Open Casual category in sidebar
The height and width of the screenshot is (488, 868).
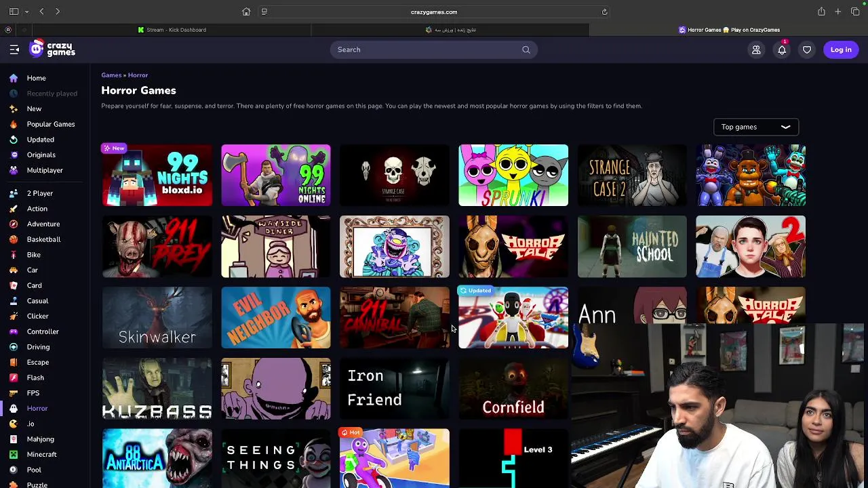point(37,301)
